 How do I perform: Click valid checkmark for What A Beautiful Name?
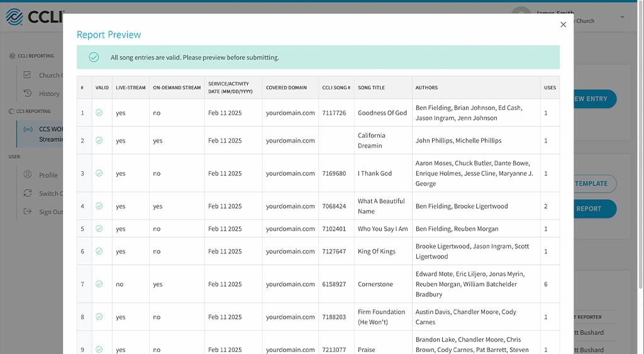coord(99,206)
